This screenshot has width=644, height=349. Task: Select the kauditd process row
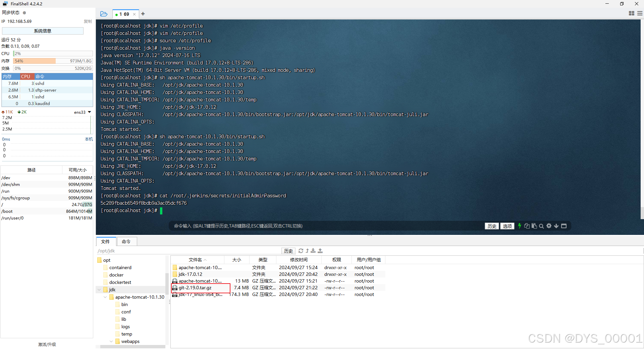click(x=47, y=103)
